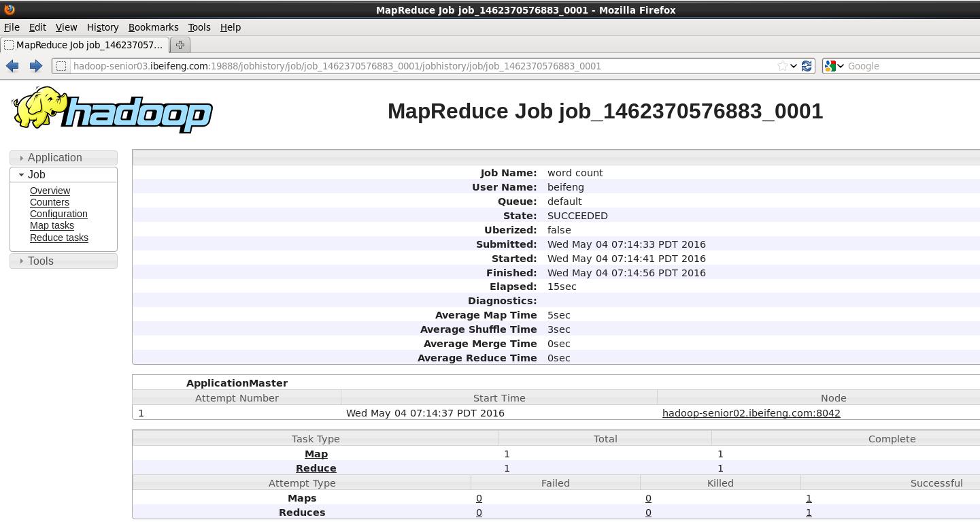Open the Map tasks link

coord(52,225)
